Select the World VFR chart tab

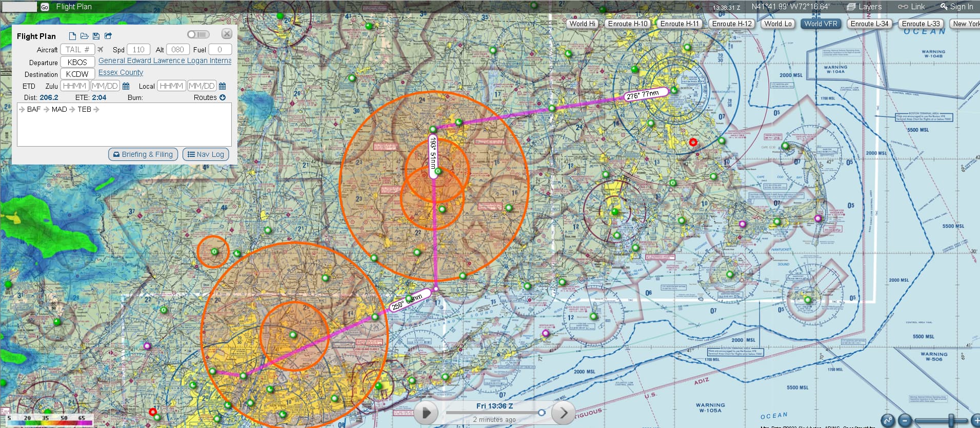pos(821,24)
